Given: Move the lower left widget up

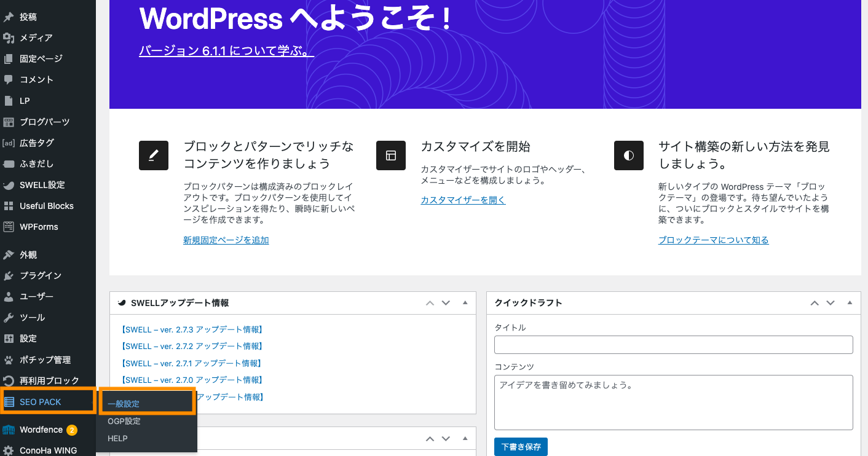Looking at the screenshot, I should tap(430, 439).
